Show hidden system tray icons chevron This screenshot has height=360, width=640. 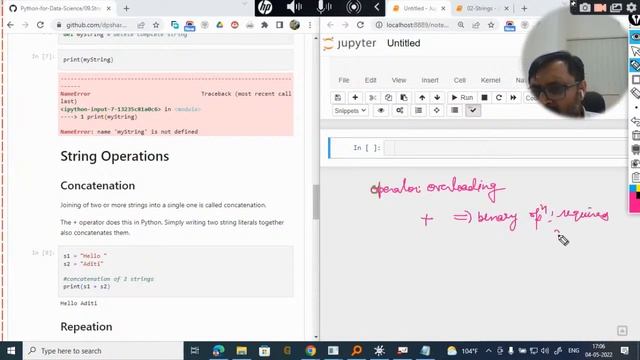[x=488, y=351]
